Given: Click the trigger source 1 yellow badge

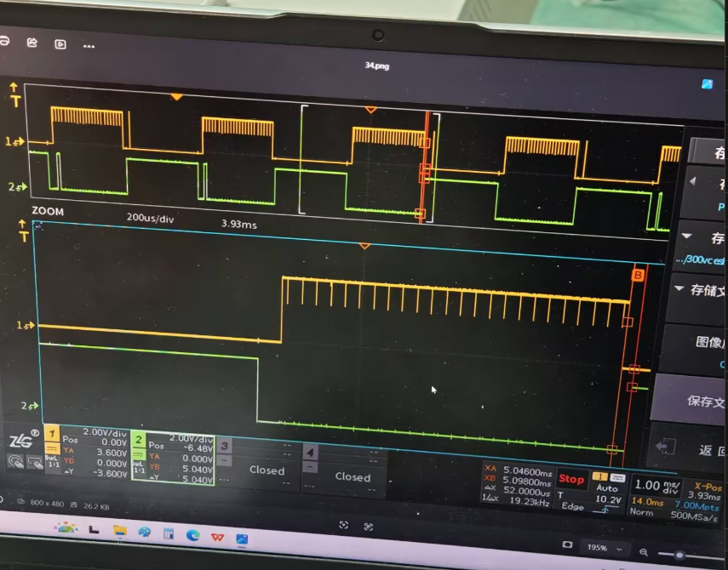Looking at the screenshot, I should 600,476.
